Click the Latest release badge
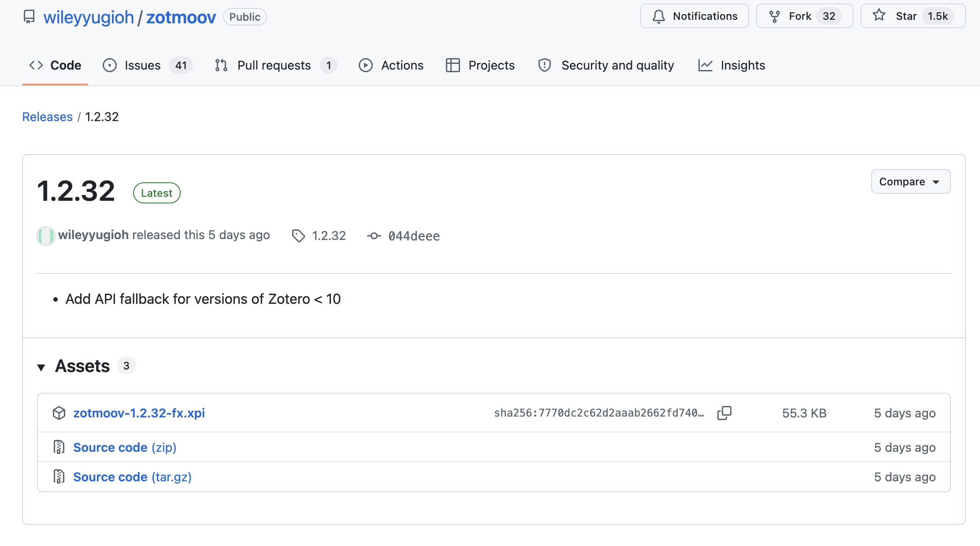The width and height of the screenshot is (980, 546). click(x=157, y=193)
